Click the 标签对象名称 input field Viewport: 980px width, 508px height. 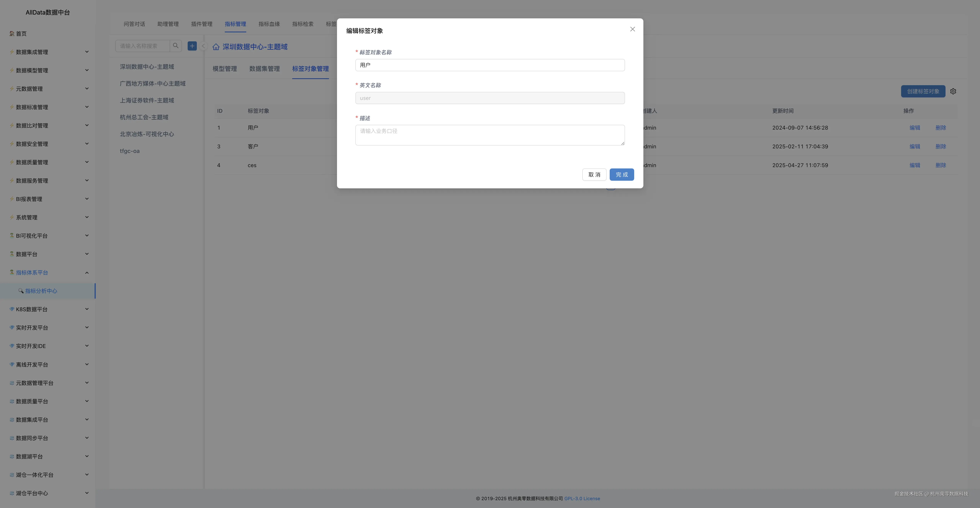point(490,65)
